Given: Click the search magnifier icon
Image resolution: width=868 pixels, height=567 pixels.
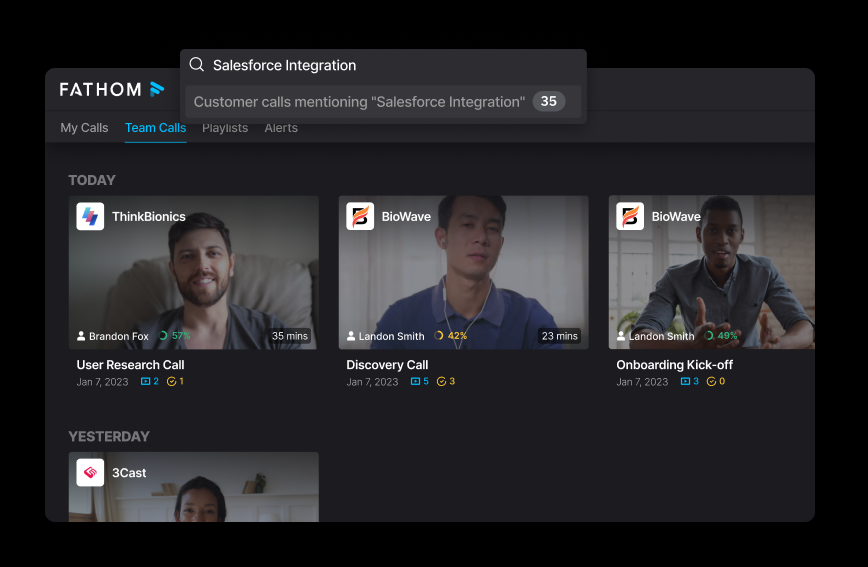Looking at the screenshot, I should pyautogui.click(x=197, y=64).
